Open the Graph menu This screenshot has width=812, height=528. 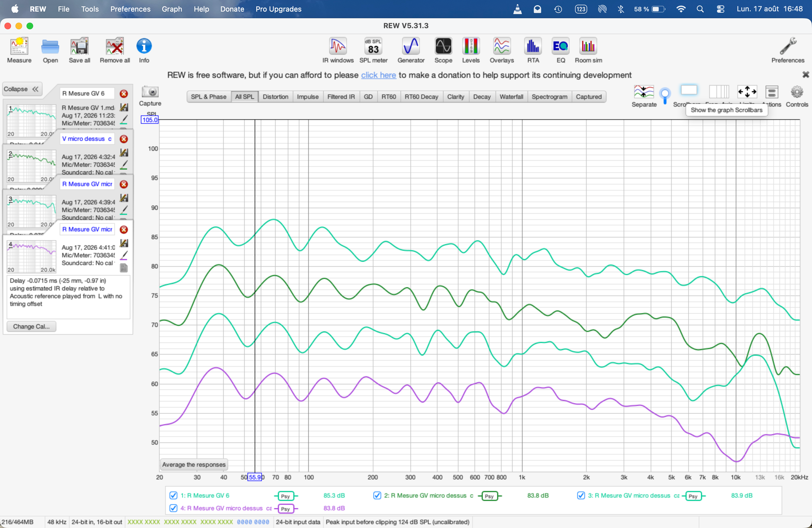point(172,9)
